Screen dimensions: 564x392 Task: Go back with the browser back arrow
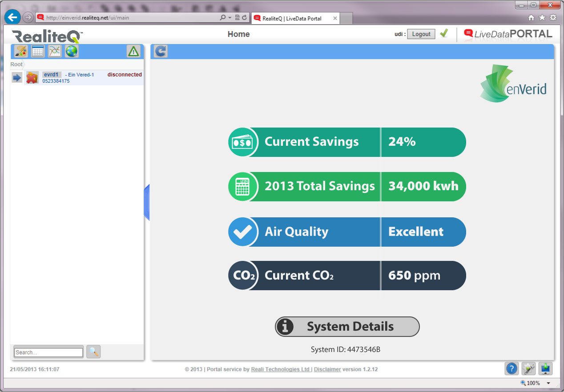[x=12, y=18]
